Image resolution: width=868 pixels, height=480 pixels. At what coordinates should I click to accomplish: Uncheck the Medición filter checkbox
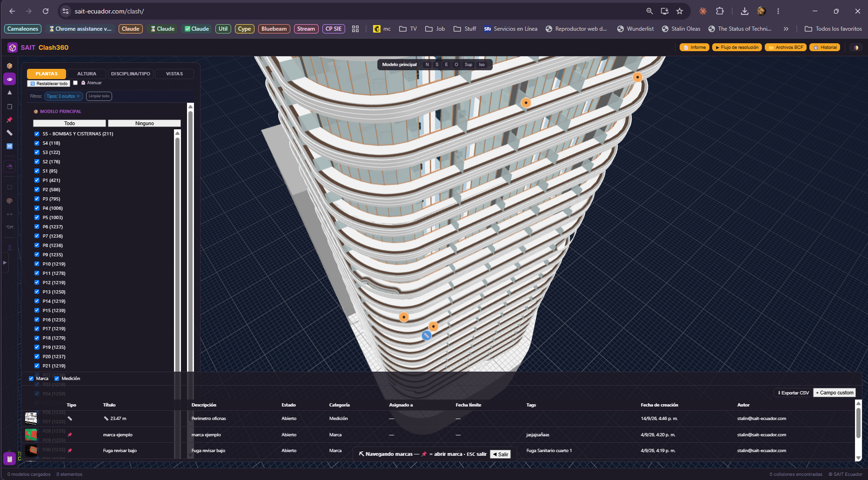(x=57, y=379)
